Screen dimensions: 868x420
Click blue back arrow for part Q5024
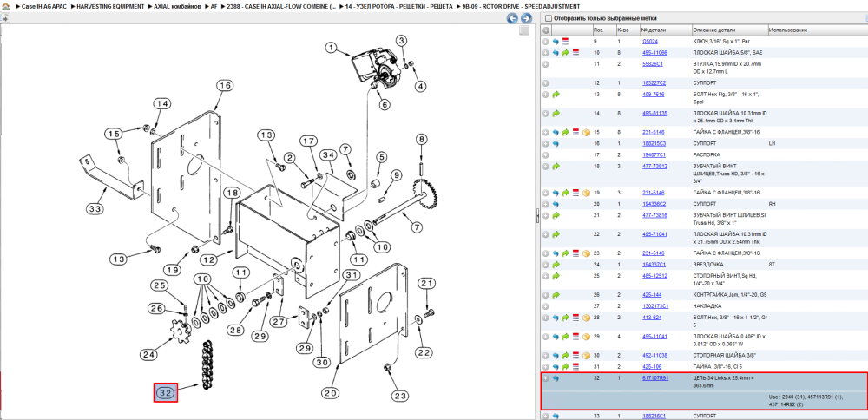(x=556, y=42)
